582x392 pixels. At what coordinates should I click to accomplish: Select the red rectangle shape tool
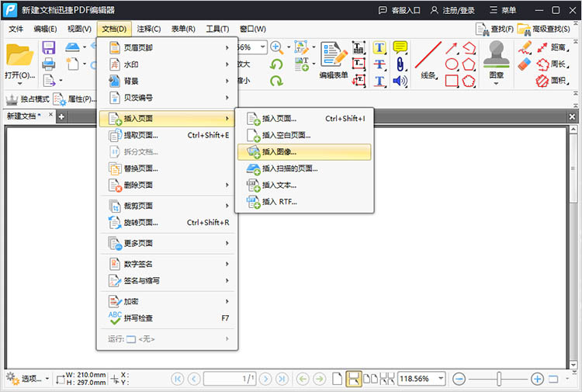(x=452, y=81)
